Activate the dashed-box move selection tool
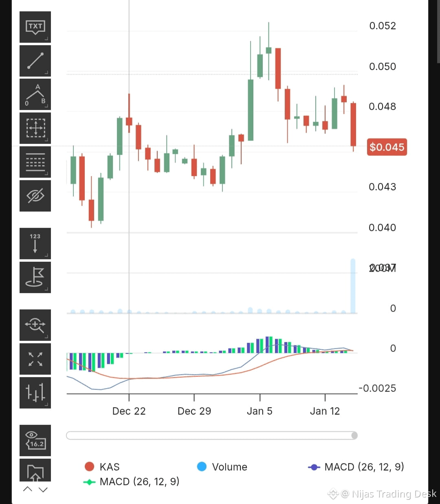 click(x=35, y=128)
